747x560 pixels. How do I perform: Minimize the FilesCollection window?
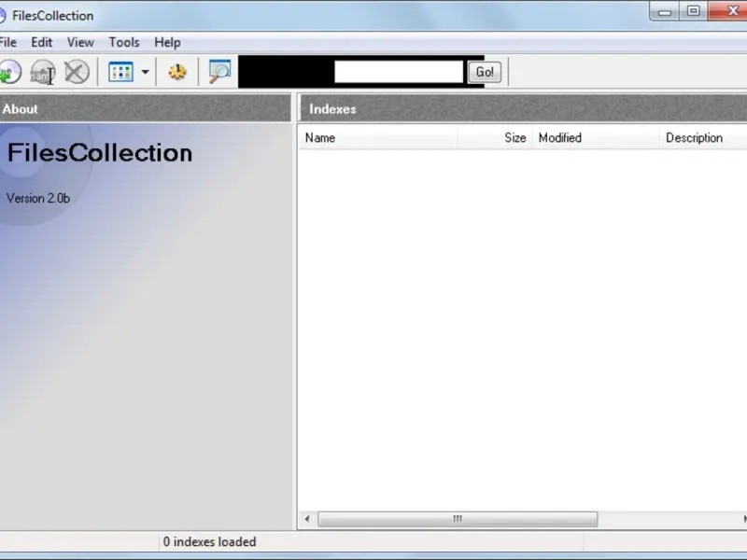pos(665,11)
